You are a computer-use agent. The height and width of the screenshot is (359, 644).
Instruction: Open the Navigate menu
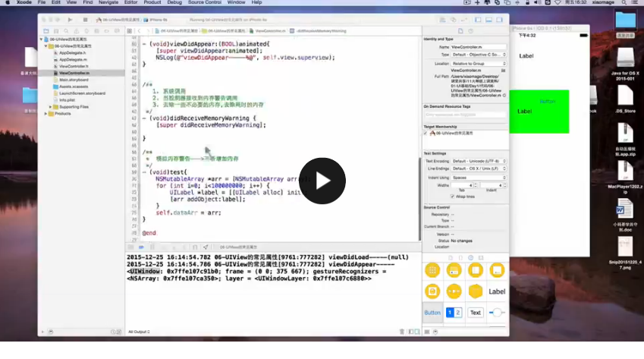108,2
